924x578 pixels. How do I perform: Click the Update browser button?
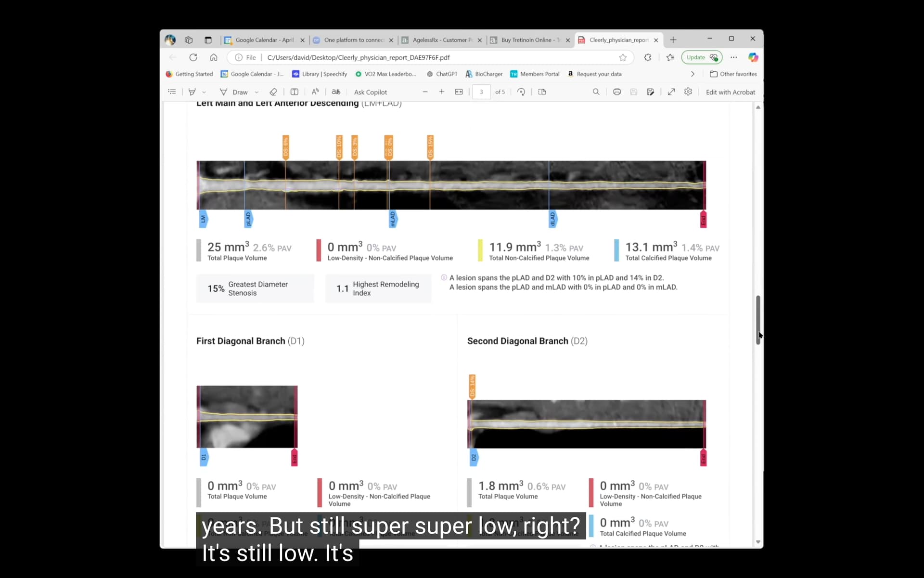(702, 57)
